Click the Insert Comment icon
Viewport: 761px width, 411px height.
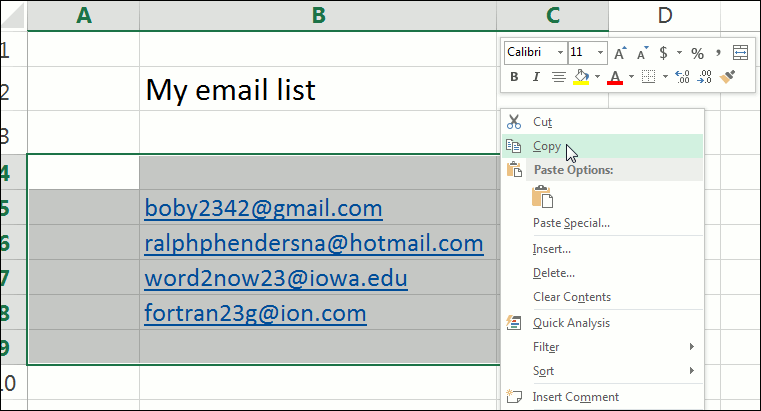[513, 396]
